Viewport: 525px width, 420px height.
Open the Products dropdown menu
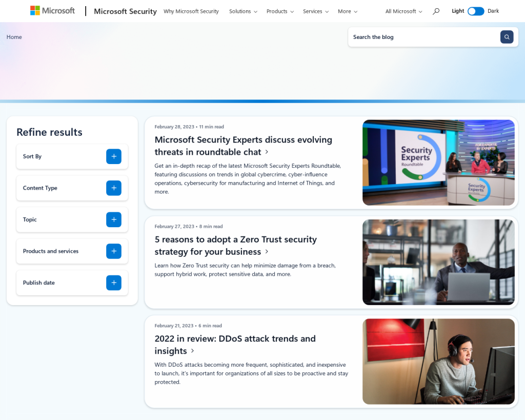[280, 11]
